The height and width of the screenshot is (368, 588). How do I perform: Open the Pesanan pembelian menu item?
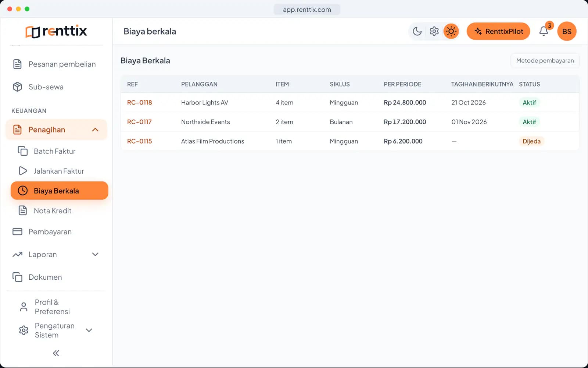56,64
